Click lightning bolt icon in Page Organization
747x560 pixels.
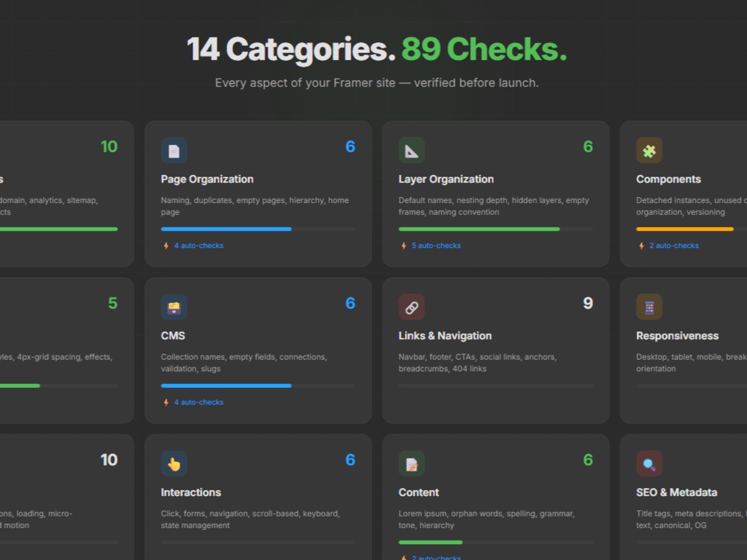click(166, 246)
